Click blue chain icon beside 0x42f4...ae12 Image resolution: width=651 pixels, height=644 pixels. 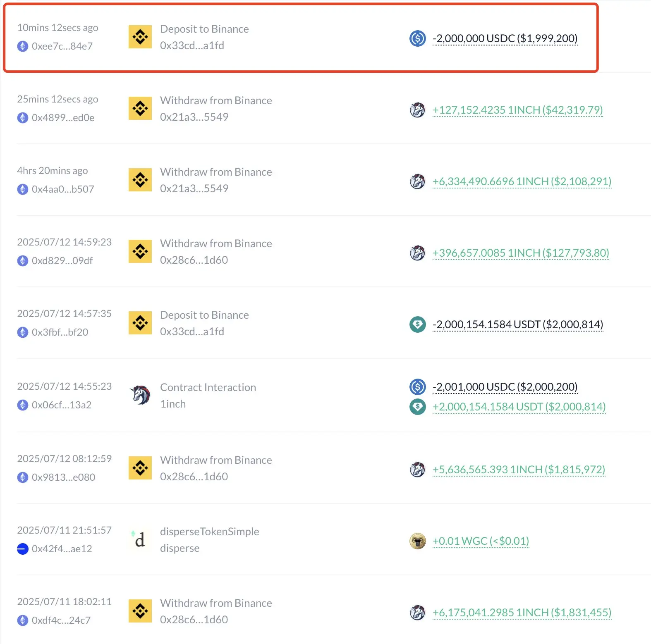coord(23,549)
